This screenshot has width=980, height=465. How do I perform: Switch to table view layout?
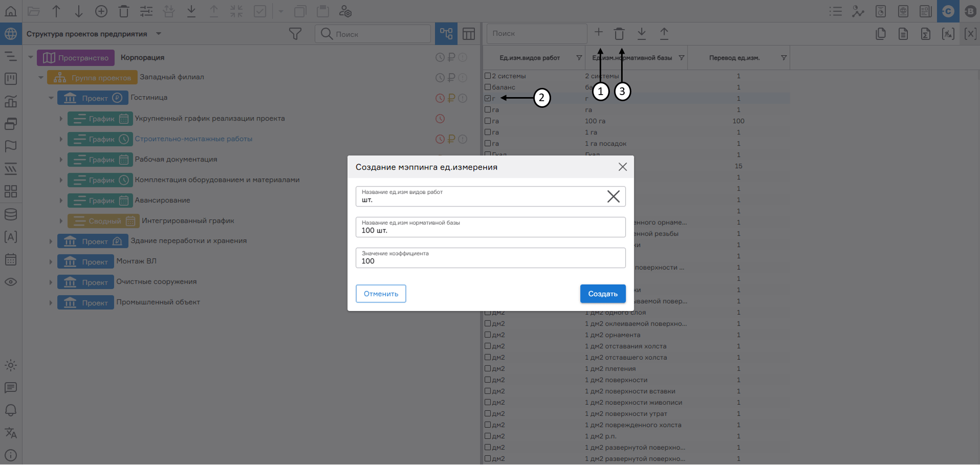pyautogui.click(x=469, y=34)
